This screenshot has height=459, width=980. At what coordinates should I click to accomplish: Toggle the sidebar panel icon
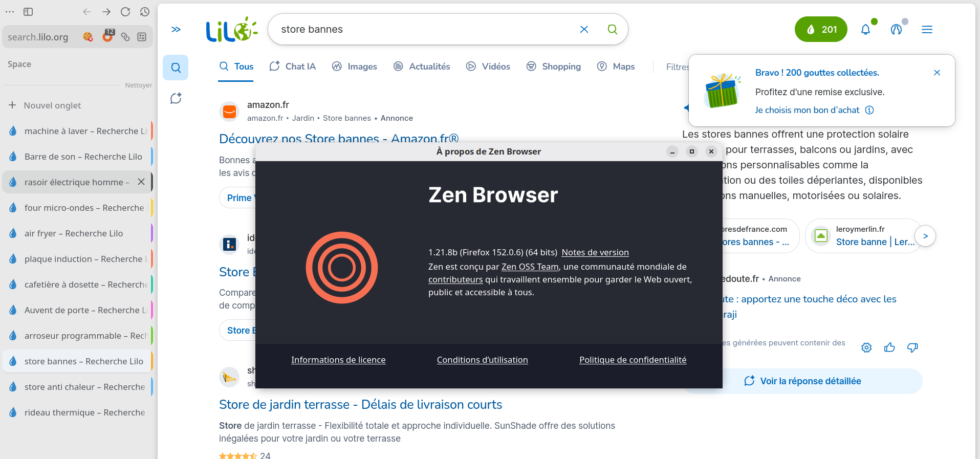pyautogui.click(x=28, y=12)
